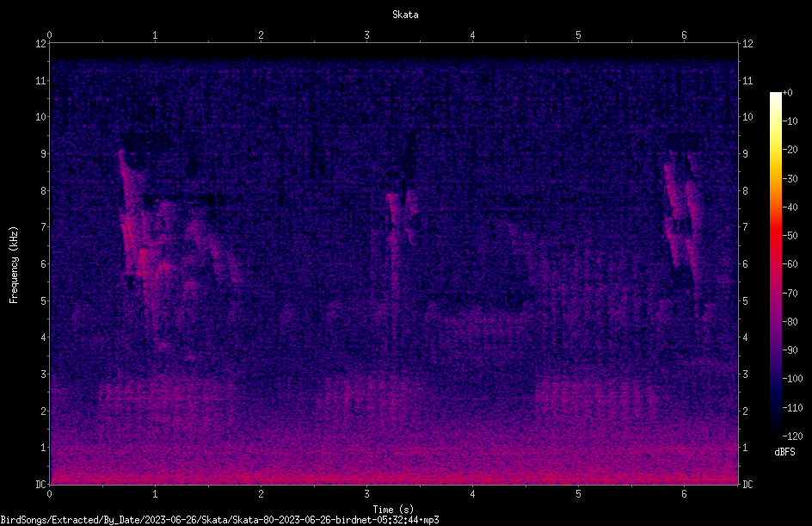Click the '+0' color scale label
This screenshot has width=812, height=526.
coord(787,93)
